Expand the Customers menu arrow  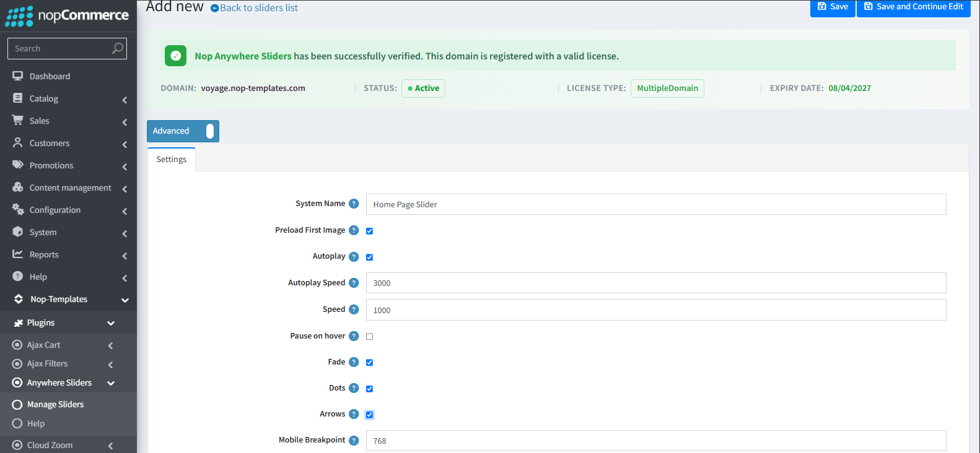(x=125, y=144)
